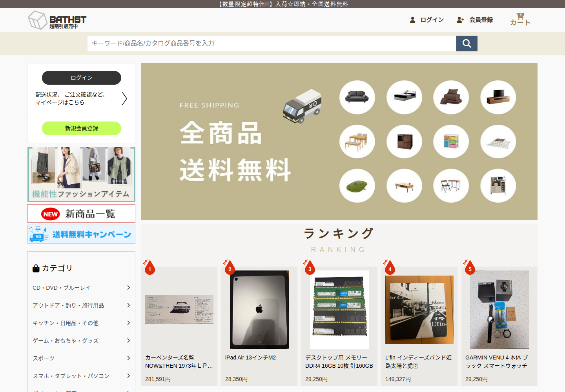The height and width of the screenshot is (392, 565).
Task: Focus the keyword search input field
Action: pyautogui.click(x=272, y=44)
